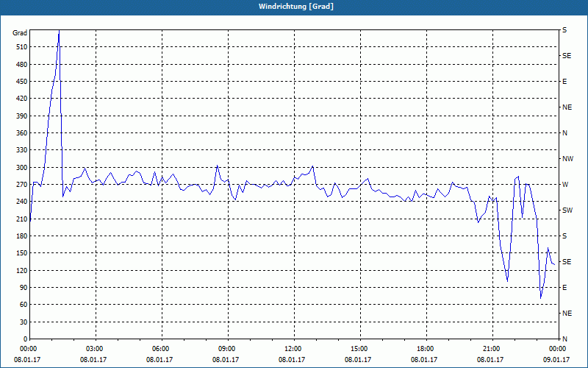Click the 300 y-axis label
Screen dimensions: 588x368
[x=22, y=168]
